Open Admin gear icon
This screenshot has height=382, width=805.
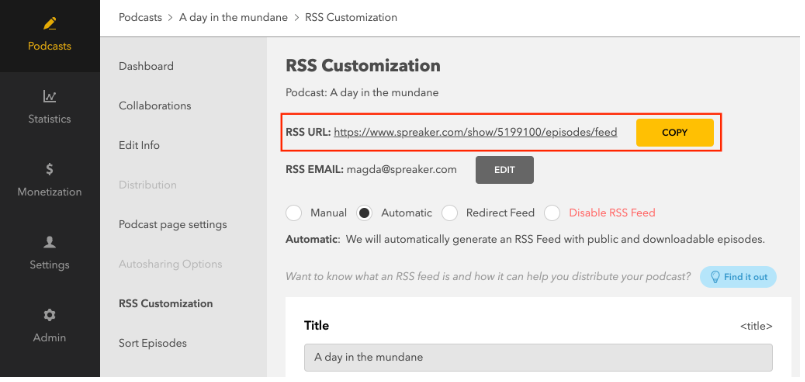coord(50,315)
